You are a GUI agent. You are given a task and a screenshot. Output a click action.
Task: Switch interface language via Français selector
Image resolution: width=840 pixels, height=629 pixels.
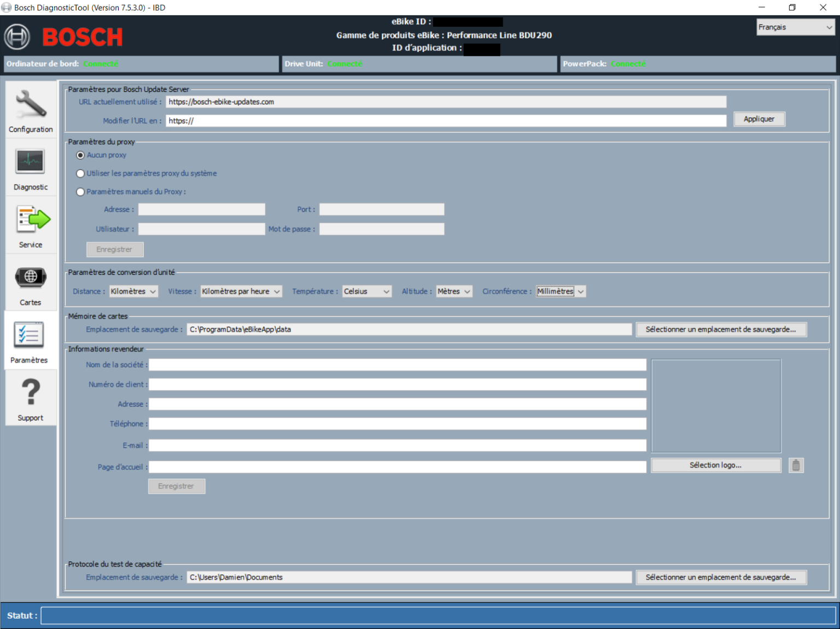[x=795, y=27]
